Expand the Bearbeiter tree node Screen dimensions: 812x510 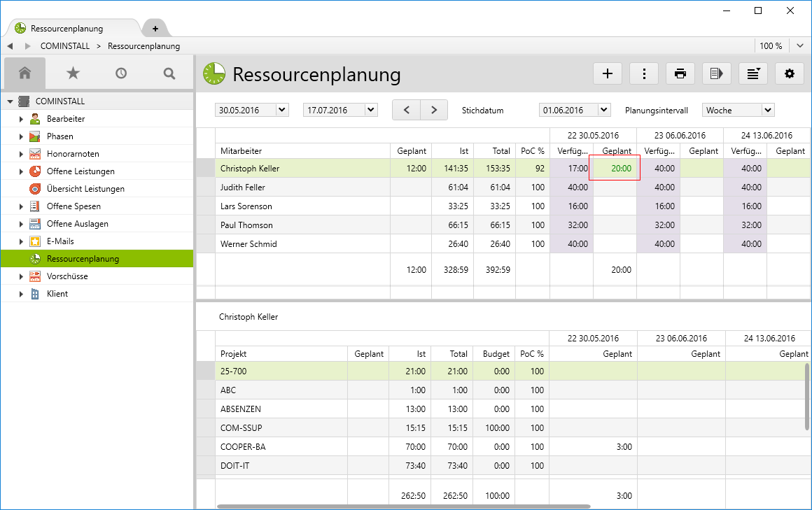pyautogui.click(x=22, y=119)
